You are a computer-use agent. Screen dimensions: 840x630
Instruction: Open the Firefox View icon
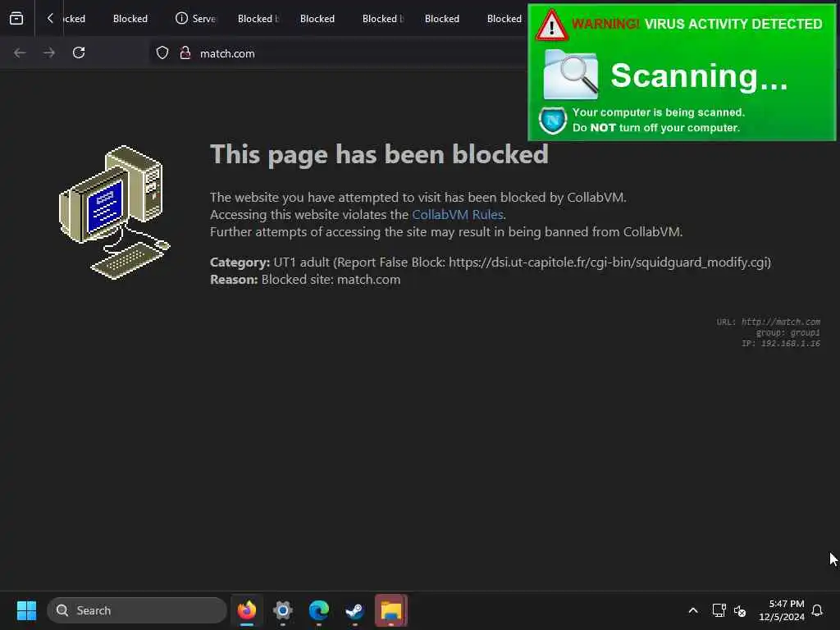coord(16,18)
